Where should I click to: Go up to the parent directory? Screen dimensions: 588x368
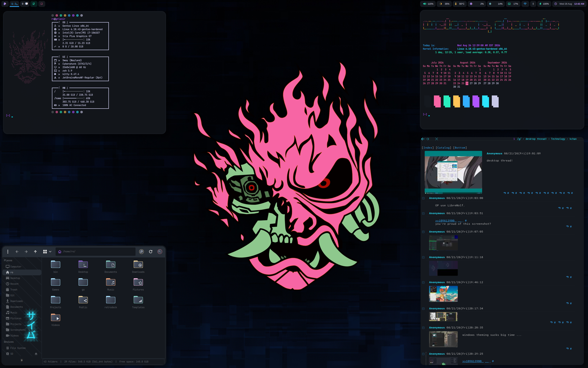(35, 251)
